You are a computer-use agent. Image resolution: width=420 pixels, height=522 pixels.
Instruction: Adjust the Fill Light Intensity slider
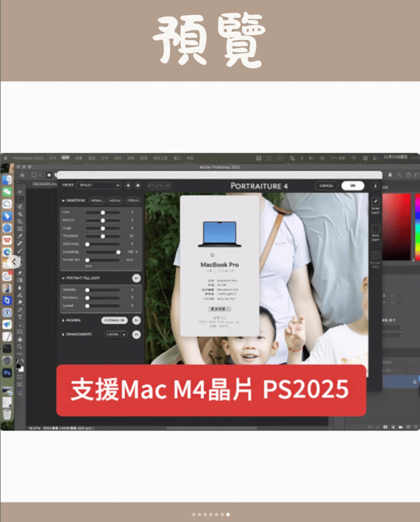pyautogui.click(x=103, y=290)
